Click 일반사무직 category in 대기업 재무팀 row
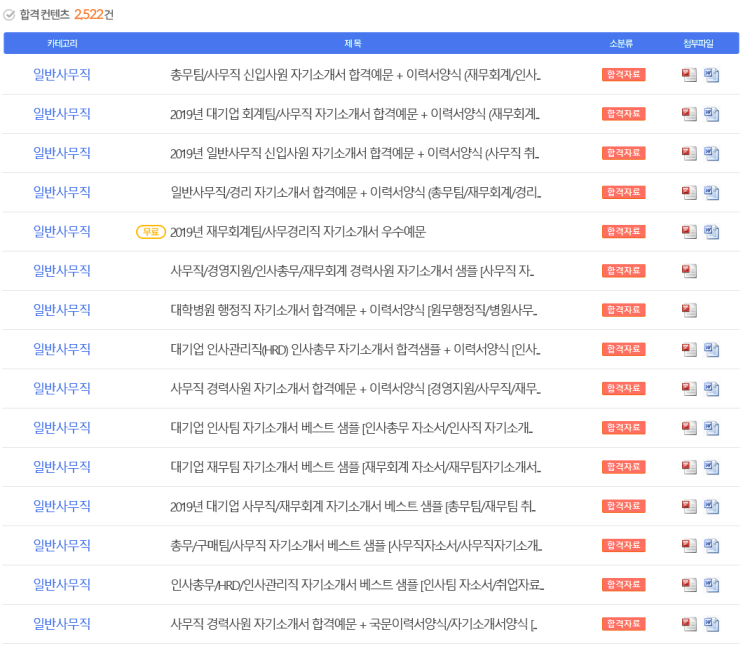 coord(62,467)
